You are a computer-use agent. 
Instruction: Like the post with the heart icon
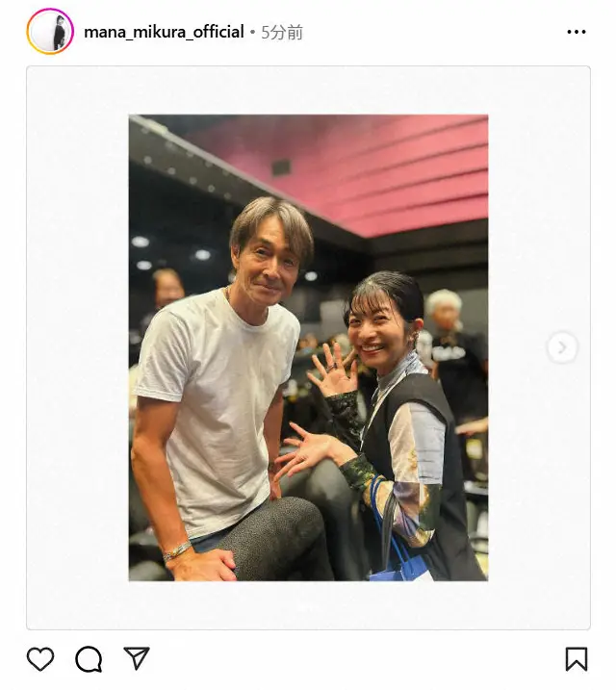tap(40, 659)
